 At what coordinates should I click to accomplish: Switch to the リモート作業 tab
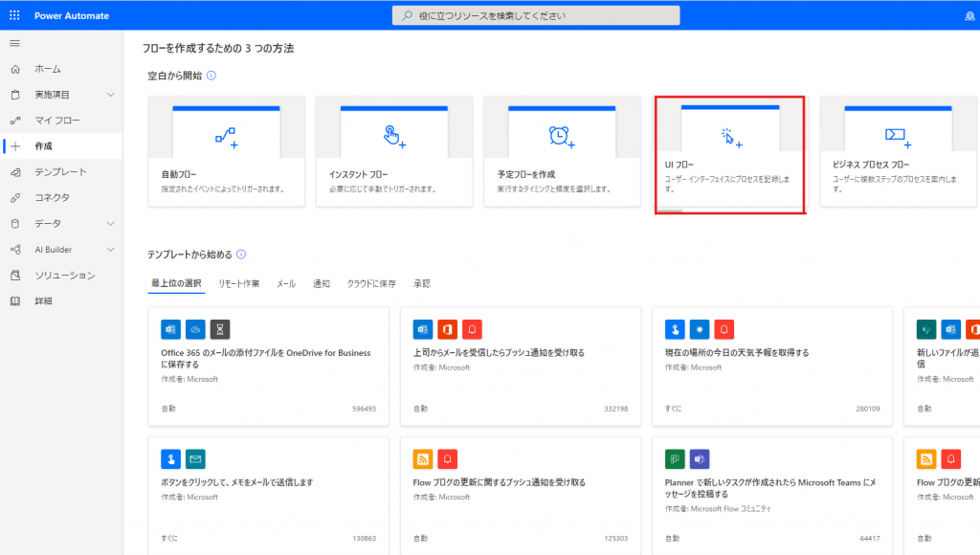pyautogui.click(x=238, y=284)
